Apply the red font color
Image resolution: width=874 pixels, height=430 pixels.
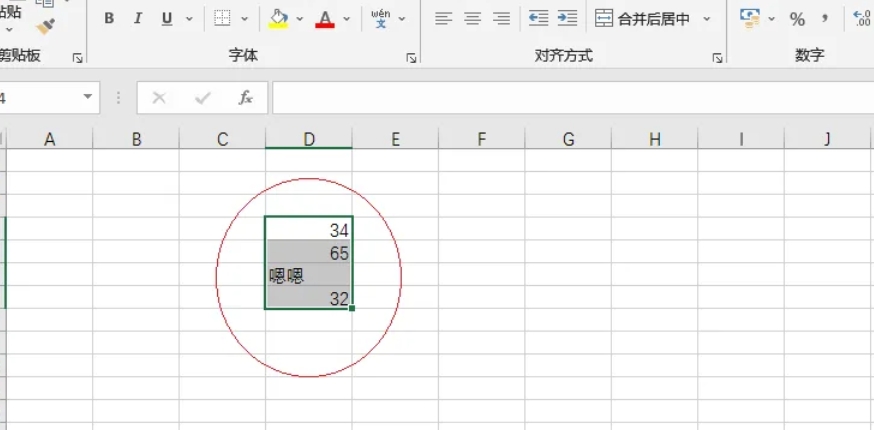[325, 19]
